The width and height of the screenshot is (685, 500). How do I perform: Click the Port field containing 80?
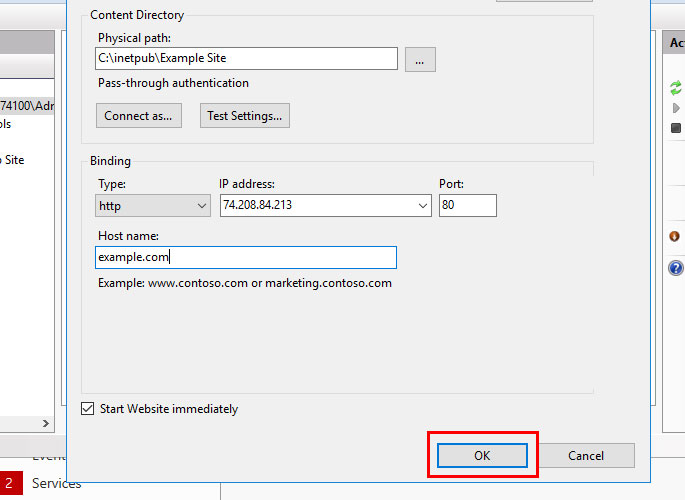pos(467,205)
